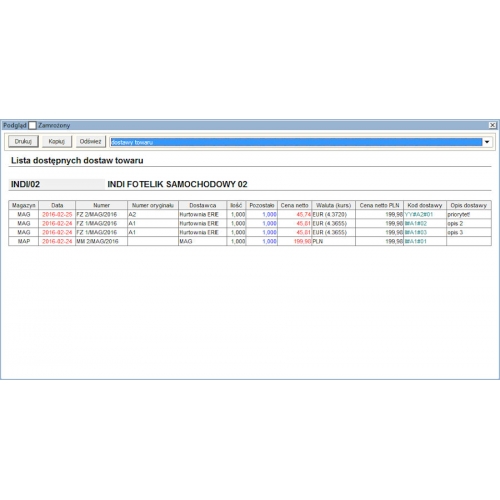Click the INDI/02 product code label
500x500 pixels.
25,184
